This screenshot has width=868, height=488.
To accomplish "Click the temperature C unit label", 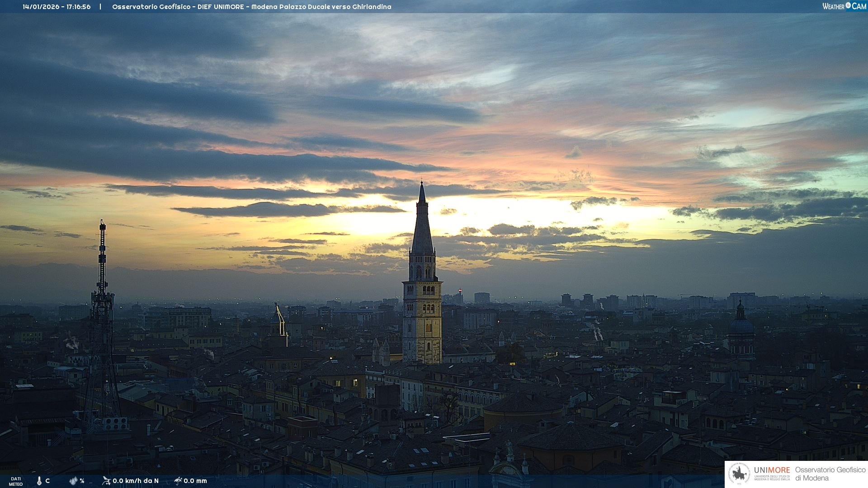I will (47, 481).
